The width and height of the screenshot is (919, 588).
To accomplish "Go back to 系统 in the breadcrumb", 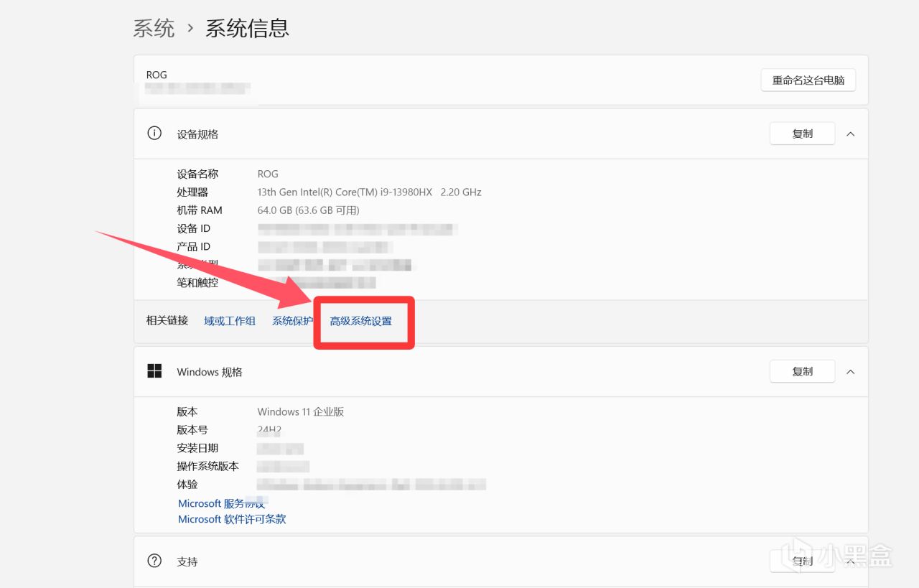I will pyautogui.click(x=154, y=28).
